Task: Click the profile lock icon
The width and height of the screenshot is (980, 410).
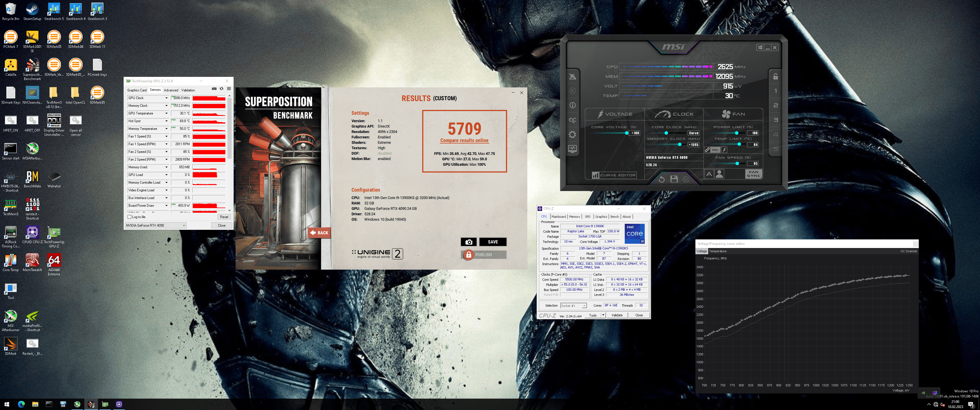Action: [775, 76]
